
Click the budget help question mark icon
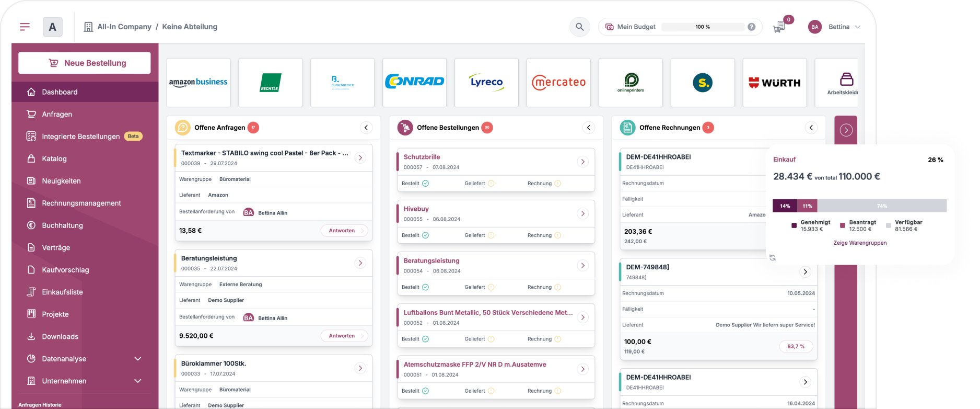point(751,27)
